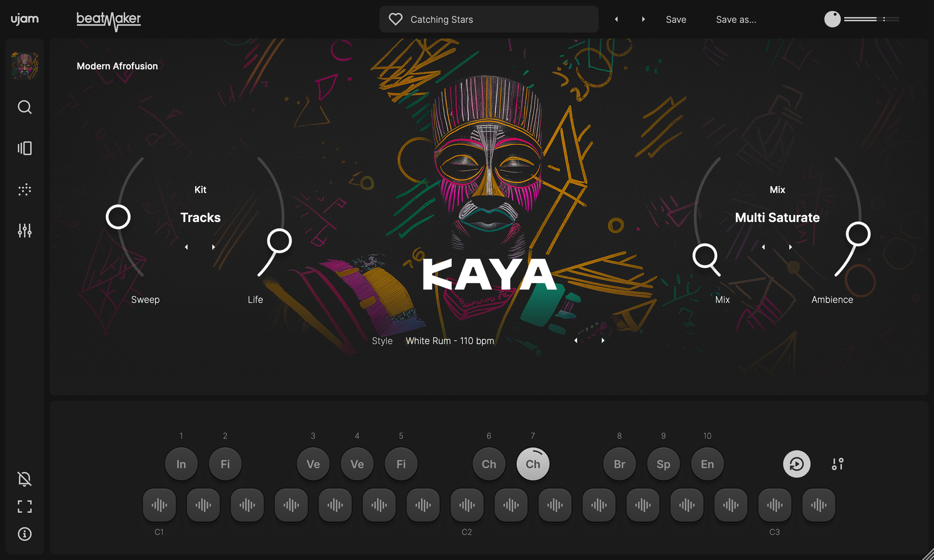
Task: Open the beatmaker menu in top bar
Action: (x=109, y=19)
